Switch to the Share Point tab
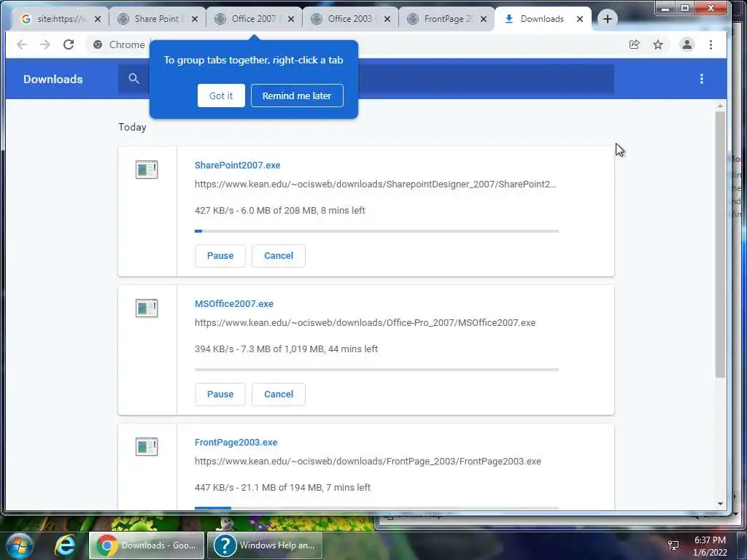 coord(158,19)
